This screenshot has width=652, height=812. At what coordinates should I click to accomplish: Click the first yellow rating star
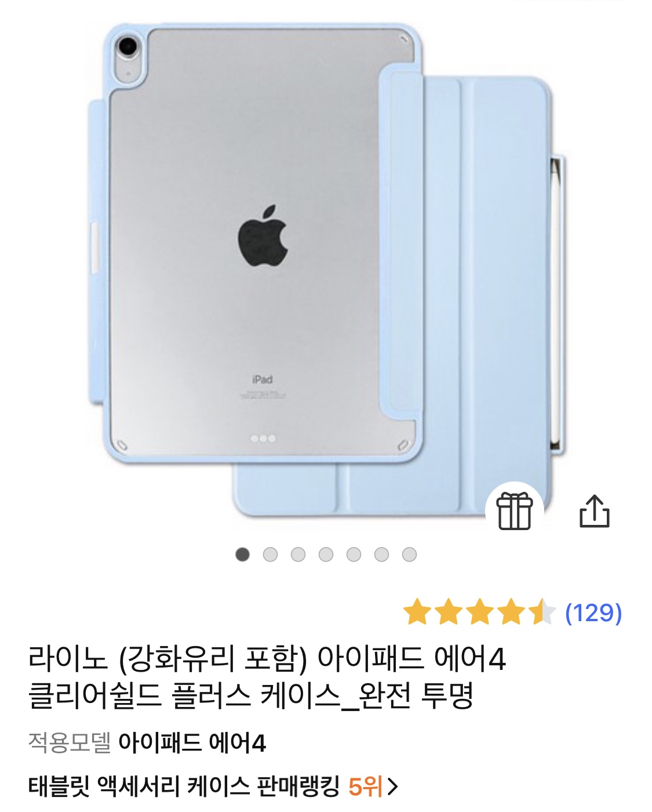(417, 612)
